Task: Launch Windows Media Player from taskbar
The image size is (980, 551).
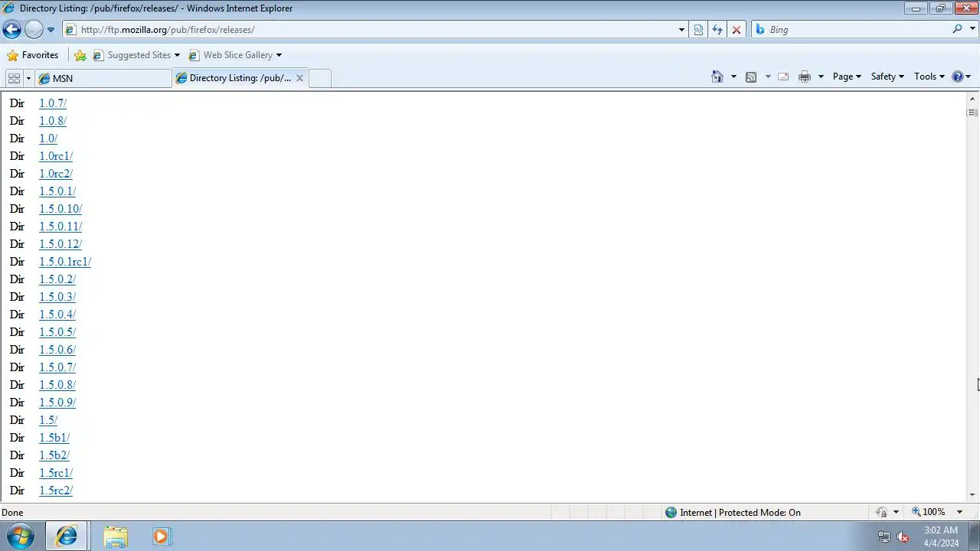Action: [x=161, y=536]
